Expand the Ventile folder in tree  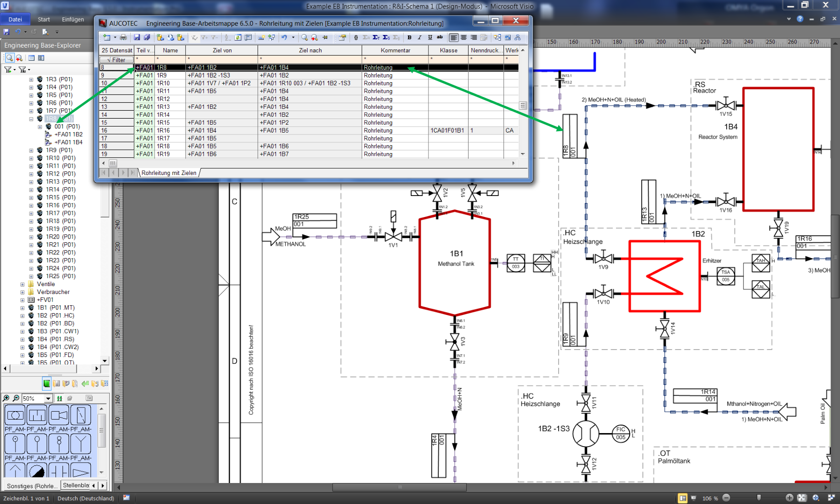tap(22, 284)
